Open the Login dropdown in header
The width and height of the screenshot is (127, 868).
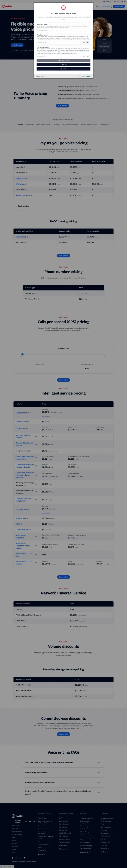(123, 1)
